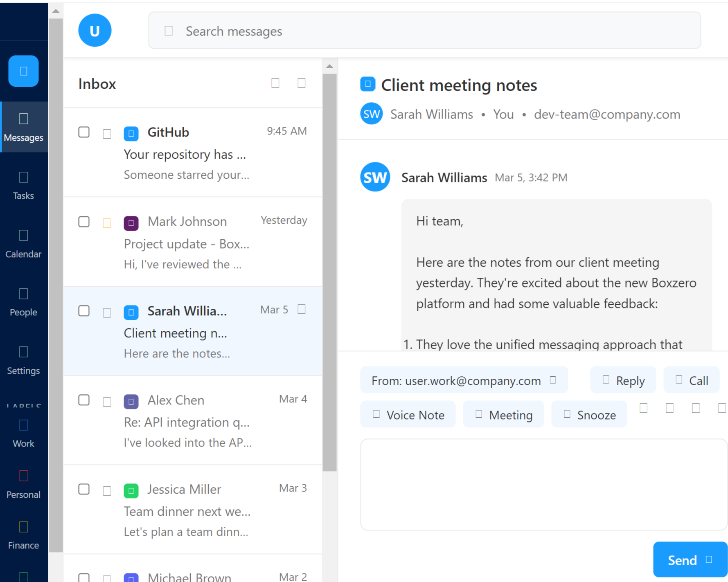Click the message list scroll-up arrow
The height and width of the screenshot is (582, 728).
pos(329,66)
